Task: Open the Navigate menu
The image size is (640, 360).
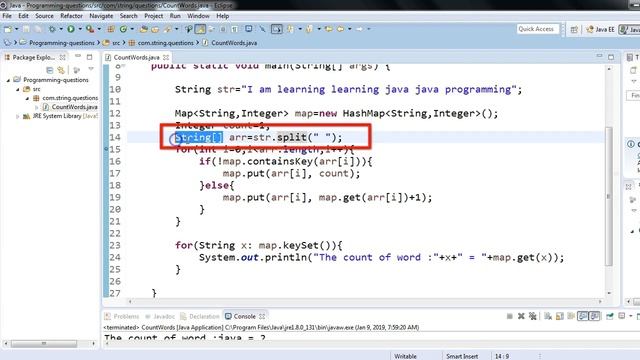Action: pos(101,16)
